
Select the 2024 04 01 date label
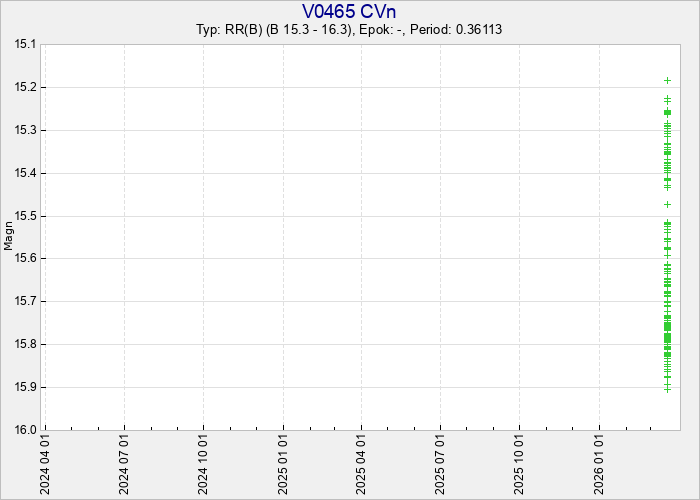tap(46, 465)
